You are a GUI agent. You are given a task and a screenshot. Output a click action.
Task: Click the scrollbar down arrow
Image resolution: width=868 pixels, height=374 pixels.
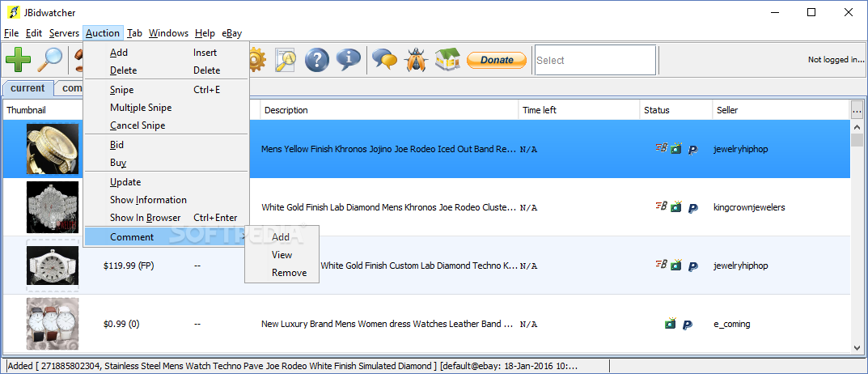857,347
